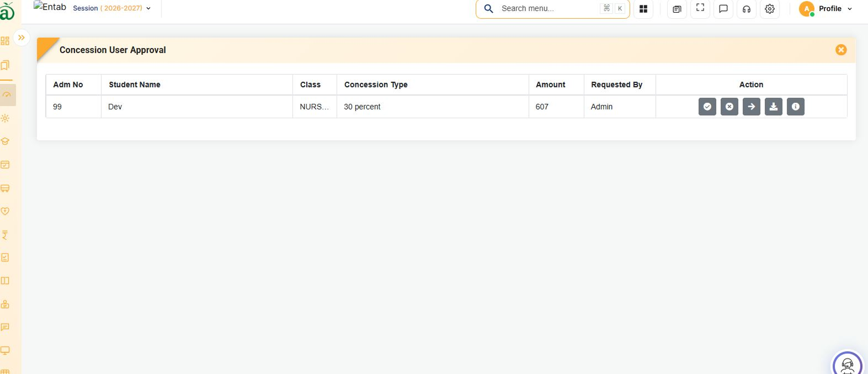This screenshot has width=868, height=374.
Task: Open the dashboard grid icon in the sidebar
Action: click(x=5, y=41)
